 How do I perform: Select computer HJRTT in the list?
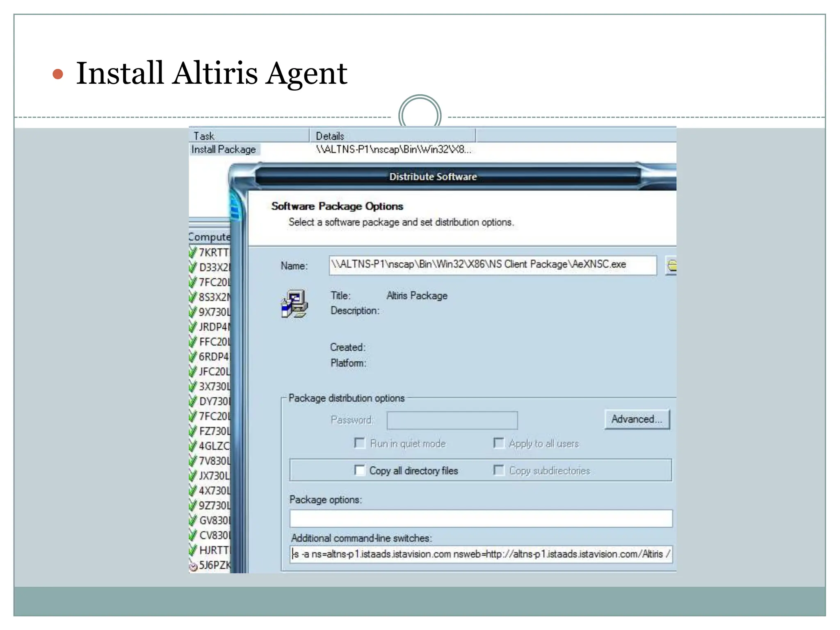point(214,550)
